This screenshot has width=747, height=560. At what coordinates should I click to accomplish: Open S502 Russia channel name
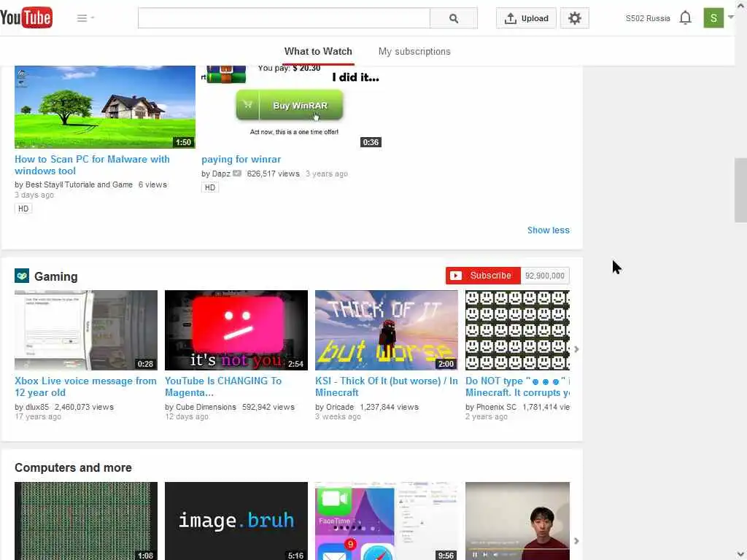648,18
